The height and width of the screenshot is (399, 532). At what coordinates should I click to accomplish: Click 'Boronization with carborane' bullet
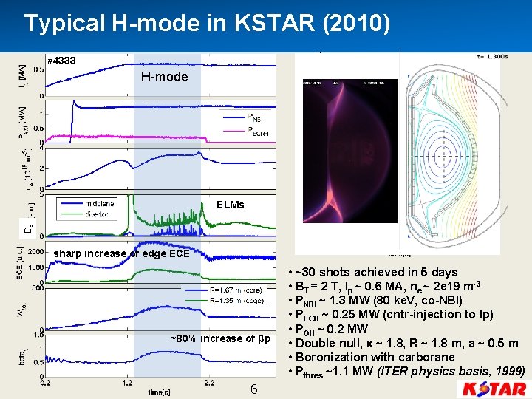(x=372, y=357)
